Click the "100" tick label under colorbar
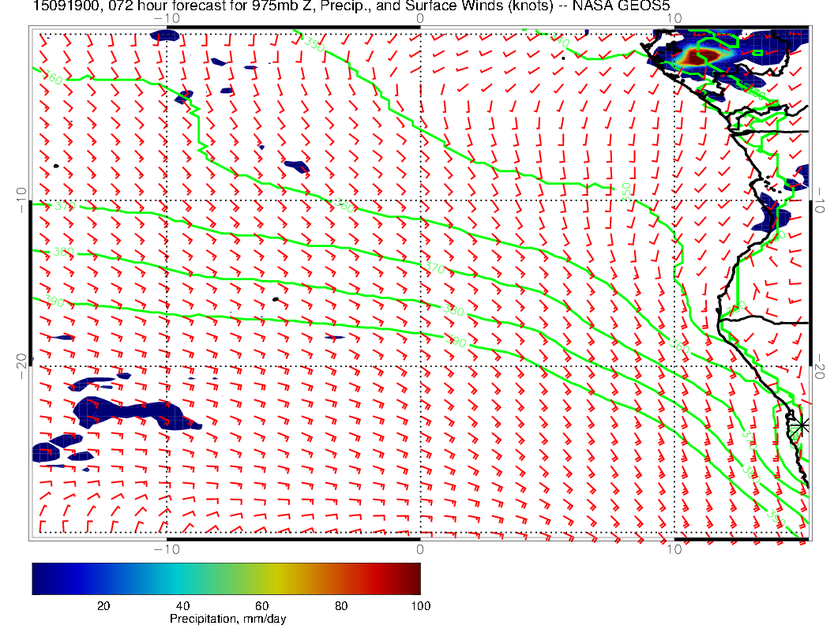 420,605
